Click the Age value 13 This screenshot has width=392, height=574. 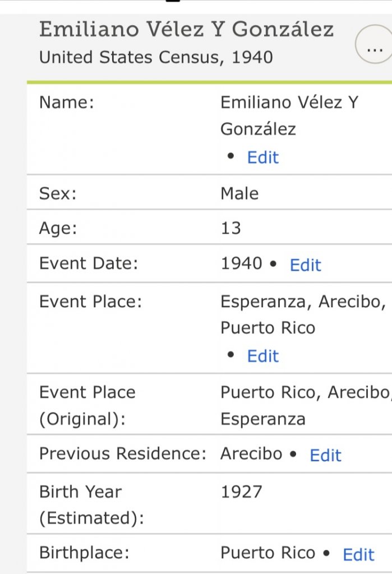tap(230, 228)
